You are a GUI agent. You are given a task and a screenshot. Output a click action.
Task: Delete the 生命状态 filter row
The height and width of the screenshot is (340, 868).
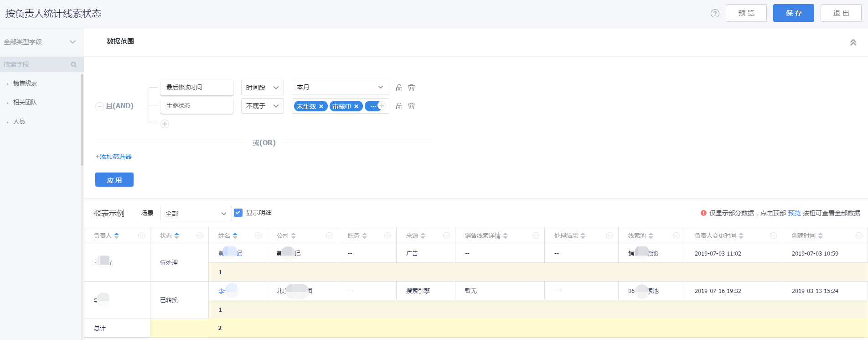pyautogui.click(x=411, y=106)
